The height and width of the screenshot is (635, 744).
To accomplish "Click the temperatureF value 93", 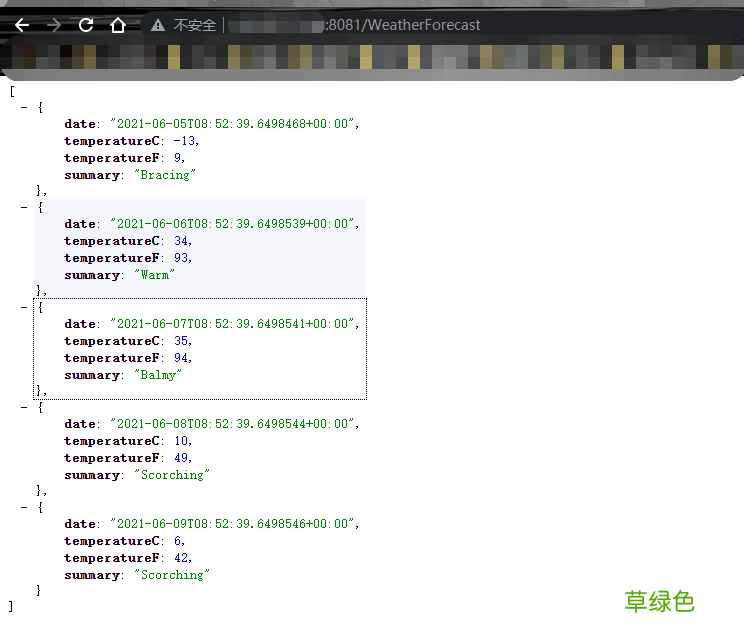I will (180, 258).
